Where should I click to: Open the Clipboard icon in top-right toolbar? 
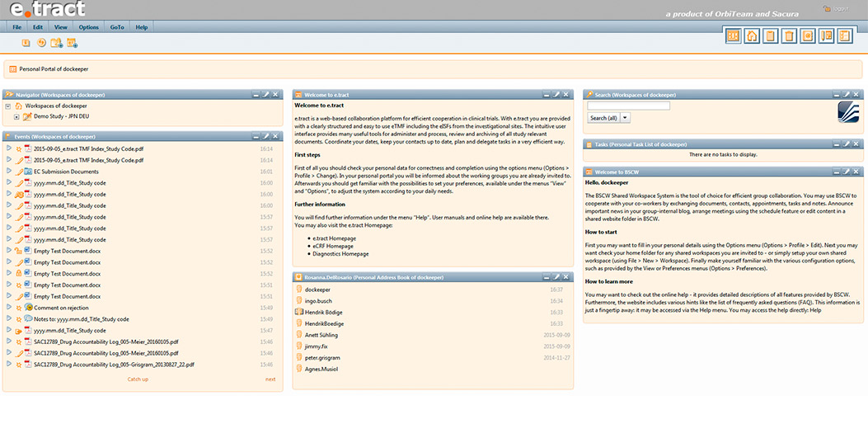(770, 35)
